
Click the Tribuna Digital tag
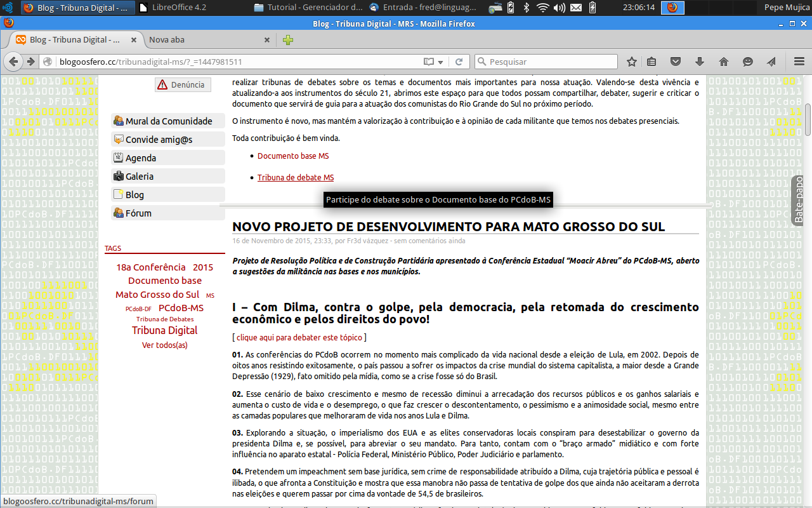(x=164, y=330)
